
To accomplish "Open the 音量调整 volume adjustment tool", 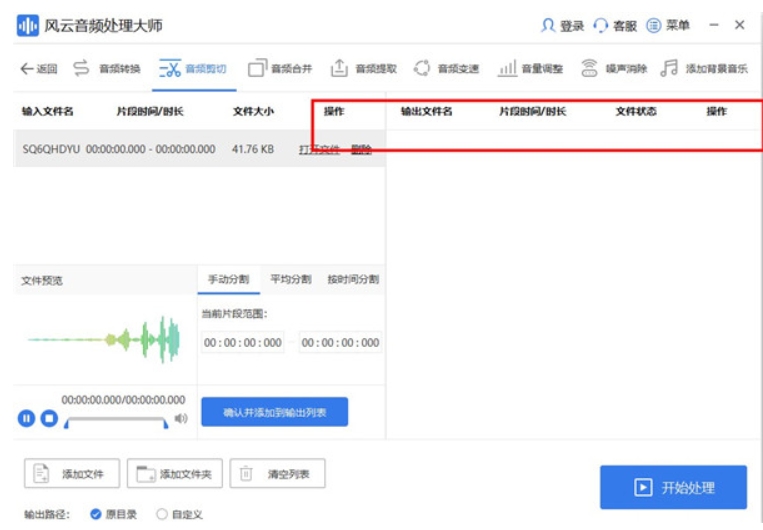I will (530, 69).
